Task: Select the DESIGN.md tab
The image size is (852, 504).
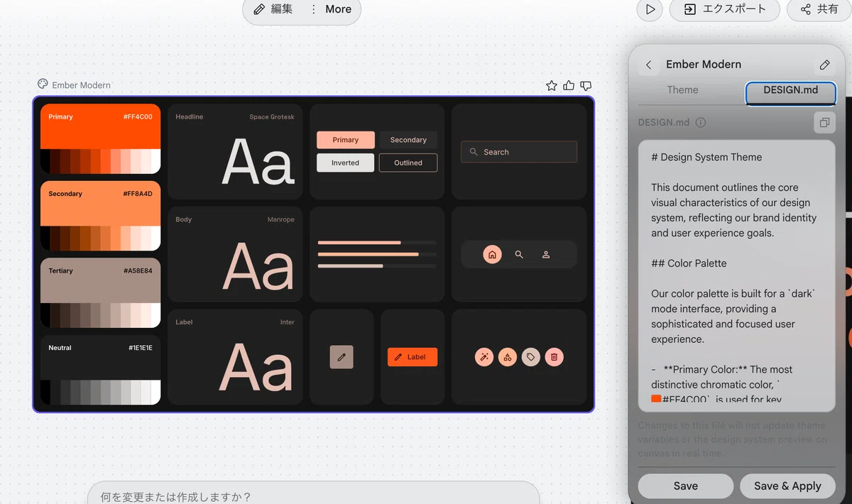Action: click(790, 92)
